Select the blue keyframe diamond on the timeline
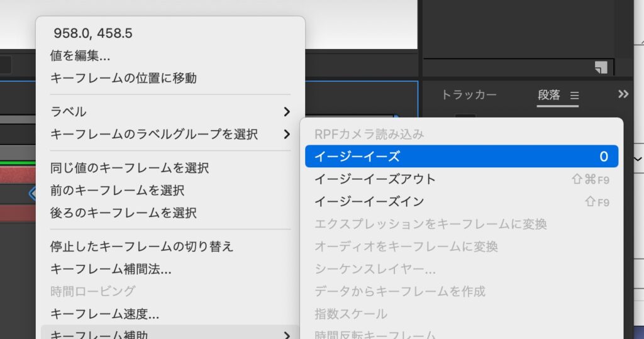Screen dimensions: 644x339 [33, 194]
